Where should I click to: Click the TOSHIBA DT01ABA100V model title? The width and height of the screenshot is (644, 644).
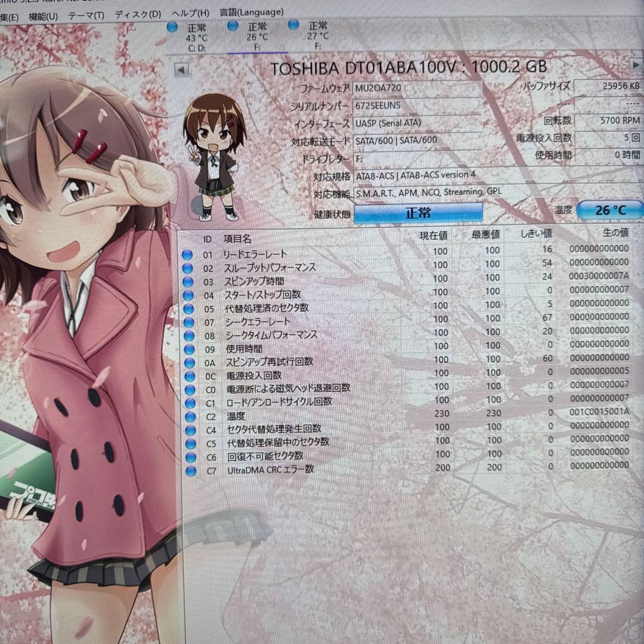pos(408,67)
